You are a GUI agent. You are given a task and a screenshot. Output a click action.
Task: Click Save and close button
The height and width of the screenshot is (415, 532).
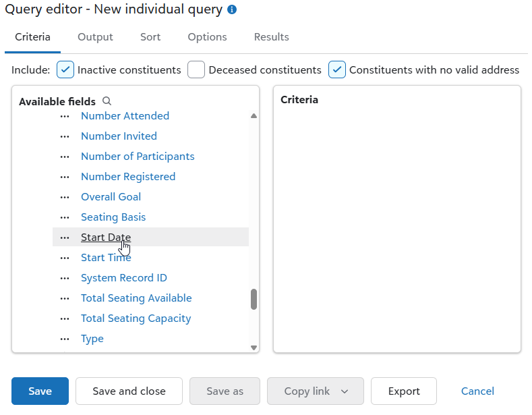coord(129,391)
